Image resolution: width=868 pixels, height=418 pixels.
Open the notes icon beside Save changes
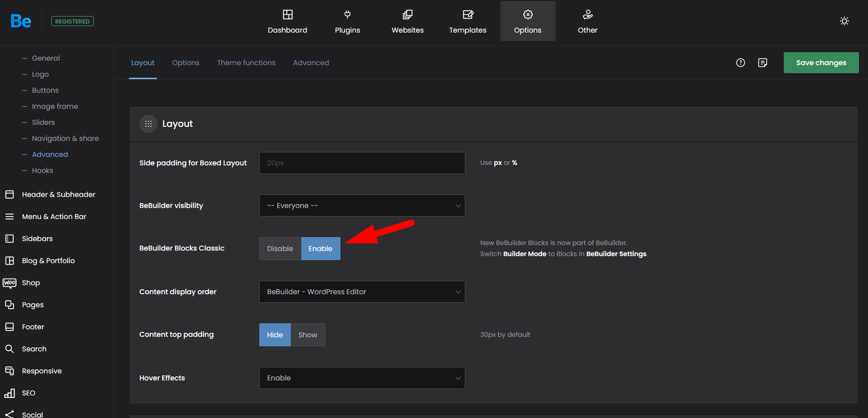click(x=763, y=63)
